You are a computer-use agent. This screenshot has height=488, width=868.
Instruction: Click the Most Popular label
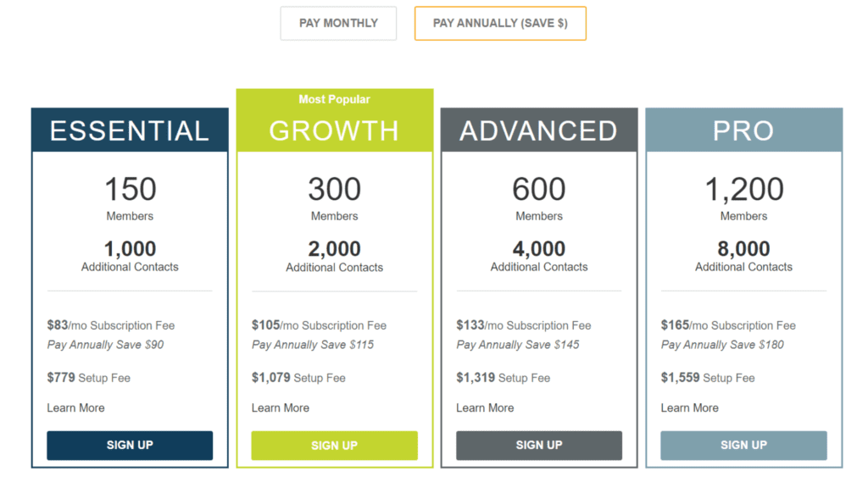tap(334, 100)
